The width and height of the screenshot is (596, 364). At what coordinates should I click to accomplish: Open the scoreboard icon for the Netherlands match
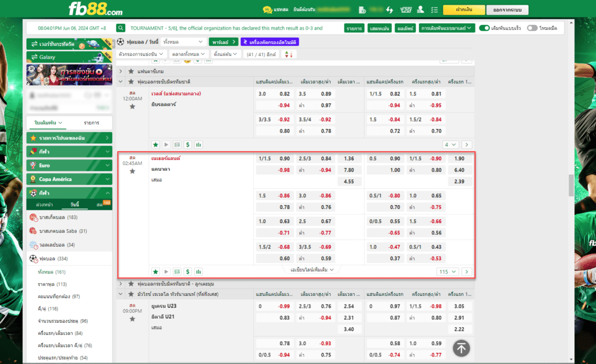point(177,272)
